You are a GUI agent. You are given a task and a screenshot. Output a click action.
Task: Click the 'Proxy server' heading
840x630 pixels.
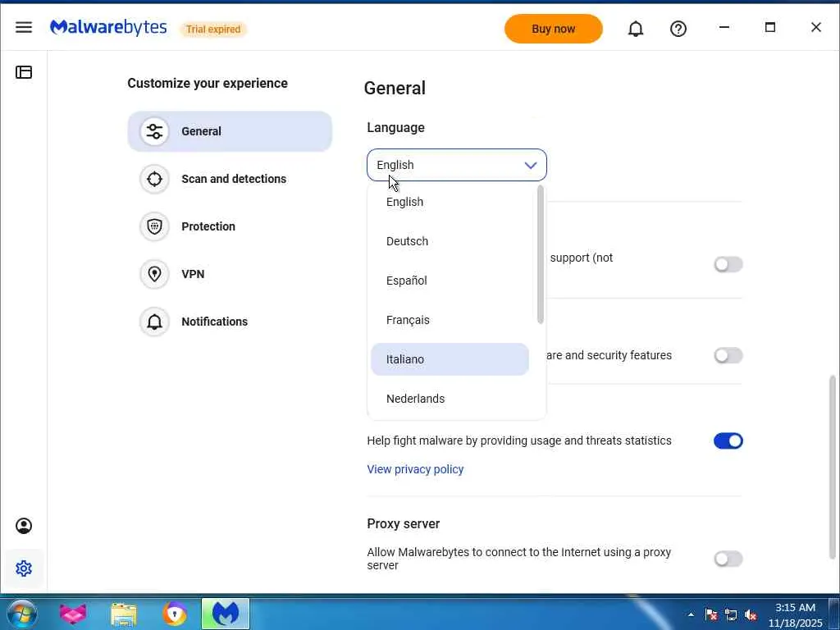(404, 524)
